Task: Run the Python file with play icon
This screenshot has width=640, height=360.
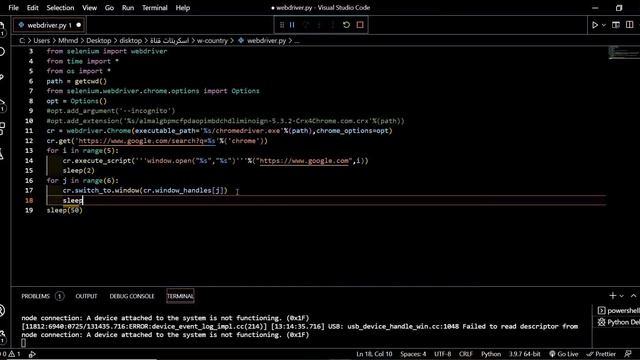Action: pyautogui.click(x=595, y=25)
